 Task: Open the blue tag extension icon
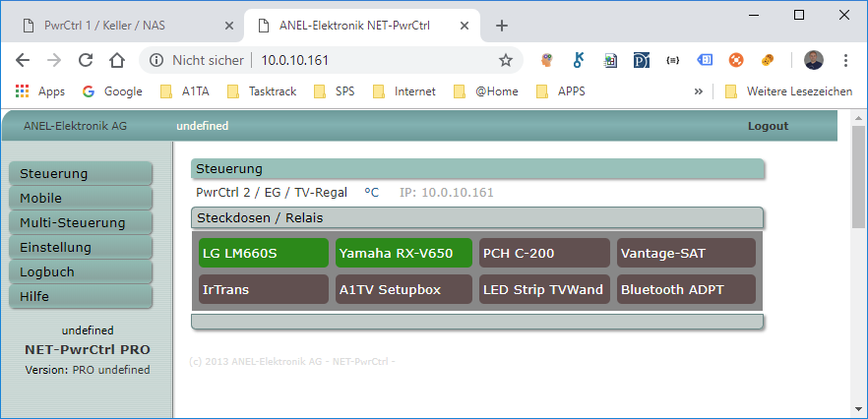705,60
